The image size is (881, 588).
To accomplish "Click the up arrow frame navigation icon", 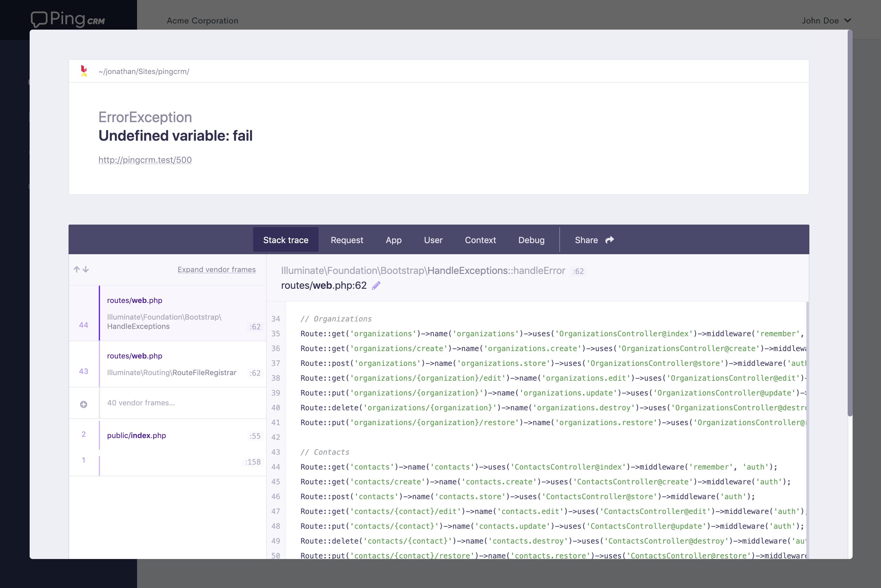I will click(x=77, y=269).
